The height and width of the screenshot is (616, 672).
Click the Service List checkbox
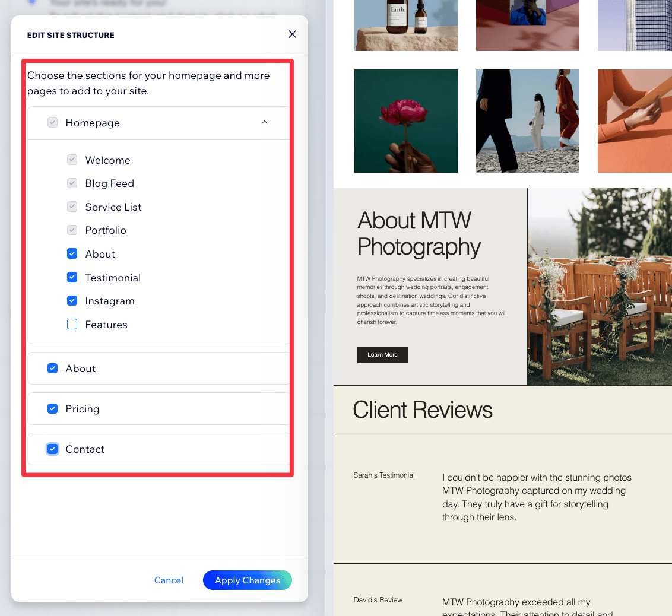click(72, 207)
